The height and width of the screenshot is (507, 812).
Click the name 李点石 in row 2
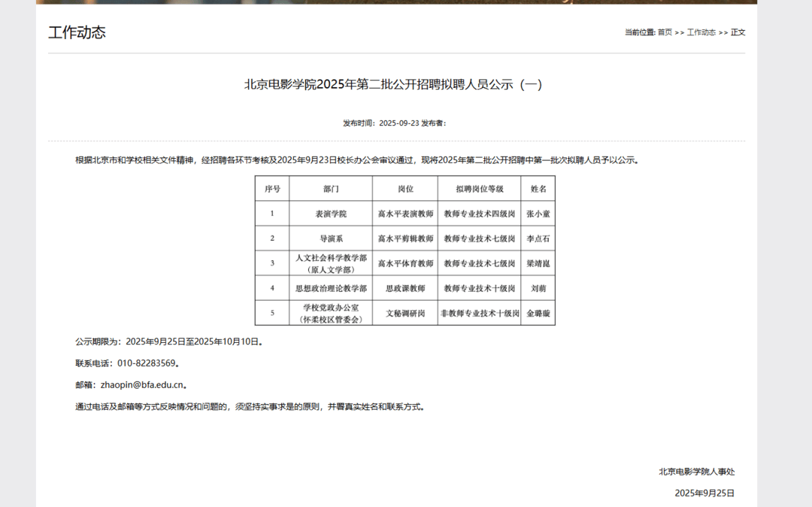[x=535, y=238]
